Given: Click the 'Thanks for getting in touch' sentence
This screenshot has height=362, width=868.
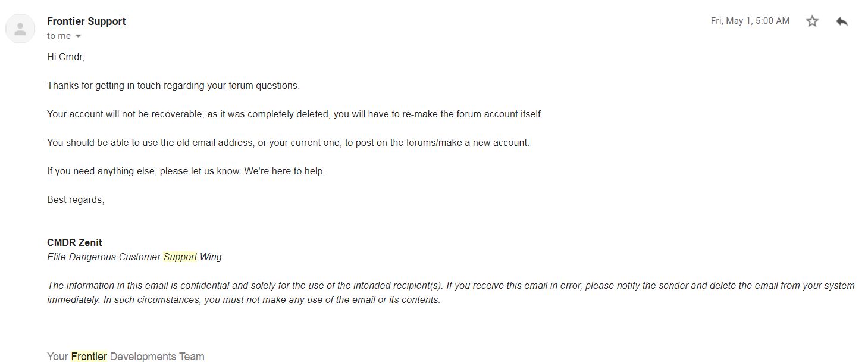Looking at the screenshot, I should [173, 86].
